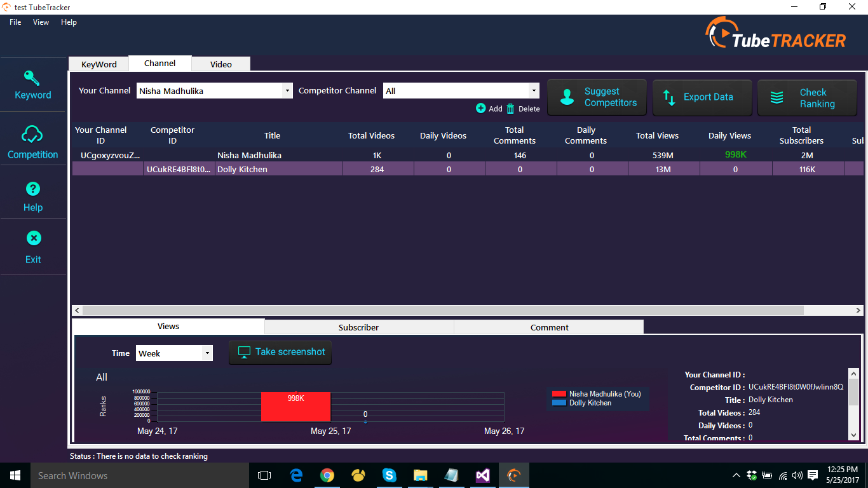Click the Title column header

click(272, 135)
